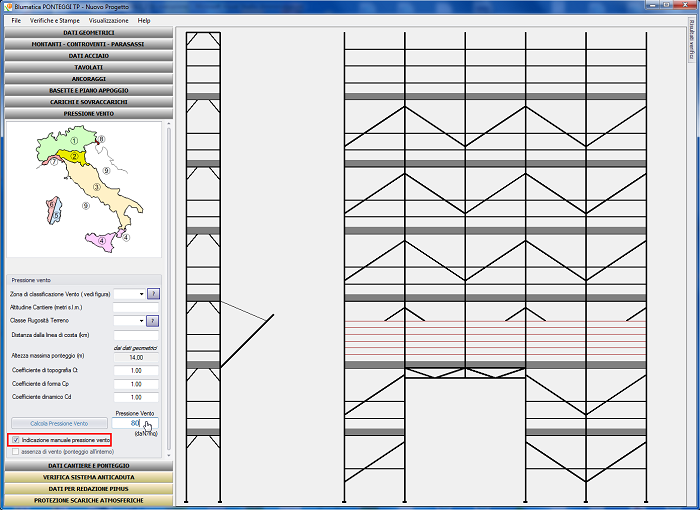The image size is (700, 510).
Task: Expand the ANCORAGGI section
Action: [88, 78]
